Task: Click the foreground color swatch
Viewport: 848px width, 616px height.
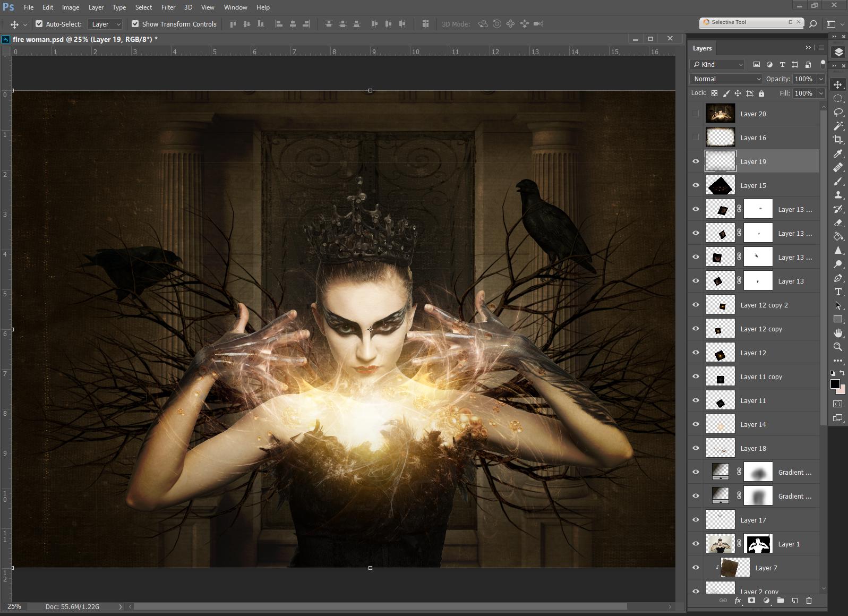Action: (835, 384)
